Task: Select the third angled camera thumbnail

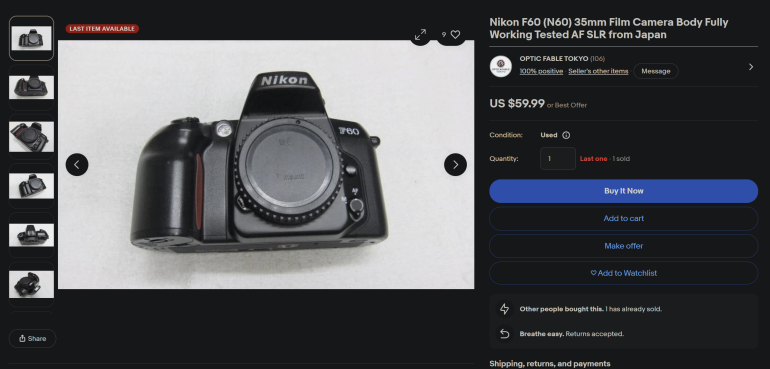Action: 31,137
